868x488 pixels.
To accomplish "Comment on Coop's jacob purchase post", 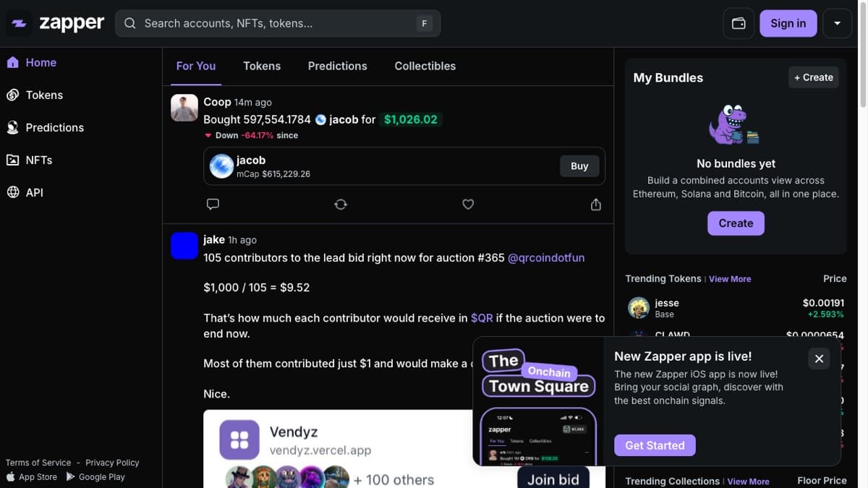I will 213,204.
